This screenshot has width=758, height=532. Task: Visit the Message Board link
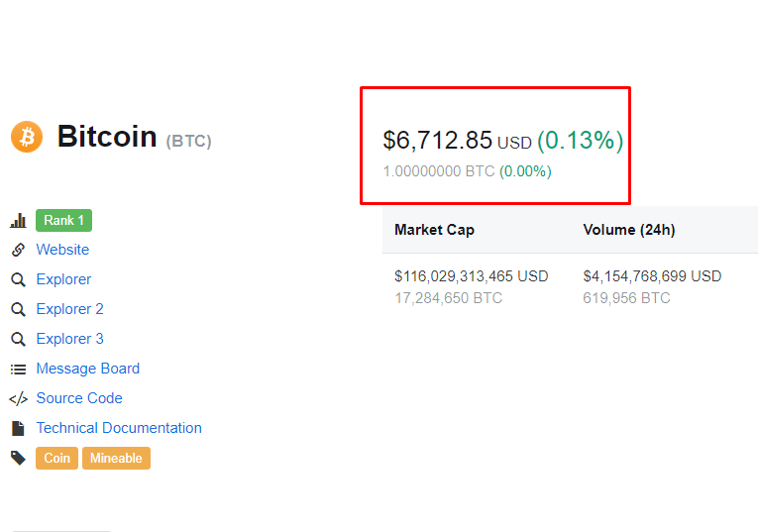click(87, 369)
